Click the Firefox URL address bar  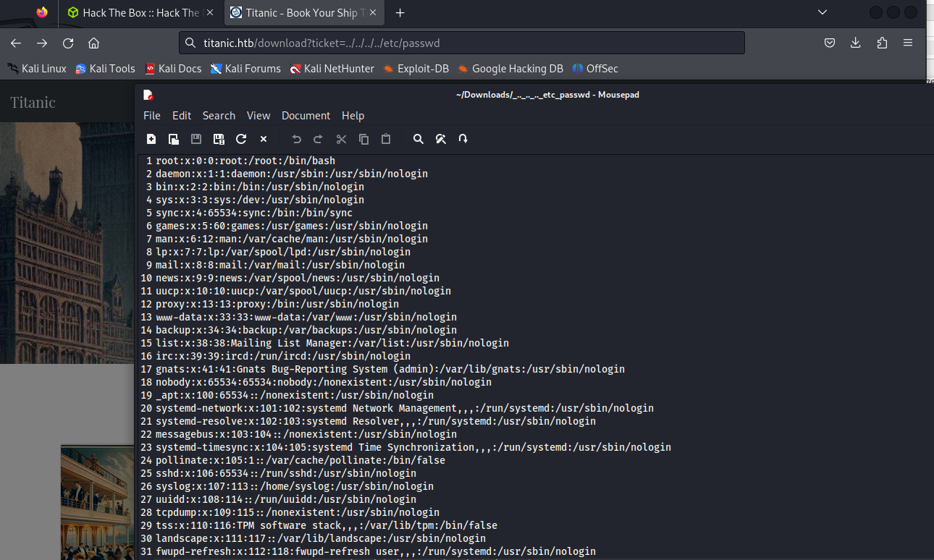click(462, 43)
